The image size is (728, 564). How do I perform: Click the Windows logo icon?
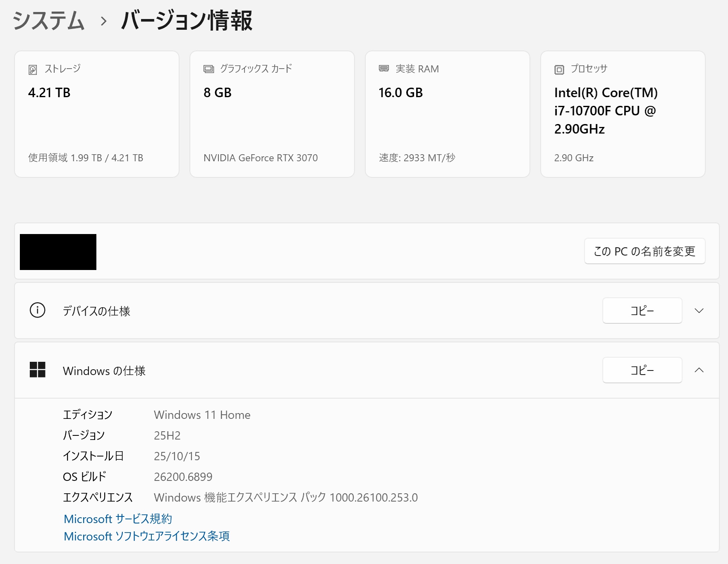point(38,370)
